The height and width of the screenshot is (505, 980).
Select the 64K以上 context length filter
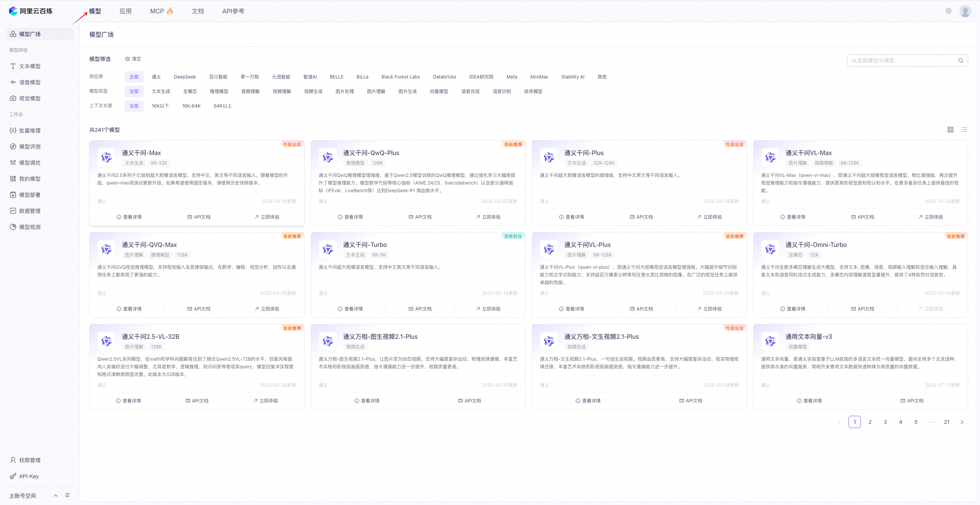coord(223,106)
